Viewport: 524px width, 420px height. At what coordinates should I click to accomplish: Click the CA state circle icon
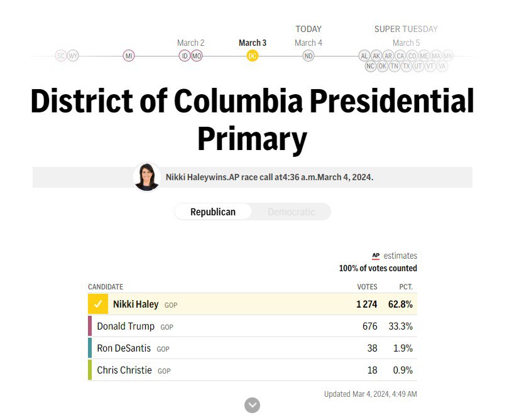(x=400, y=56)
